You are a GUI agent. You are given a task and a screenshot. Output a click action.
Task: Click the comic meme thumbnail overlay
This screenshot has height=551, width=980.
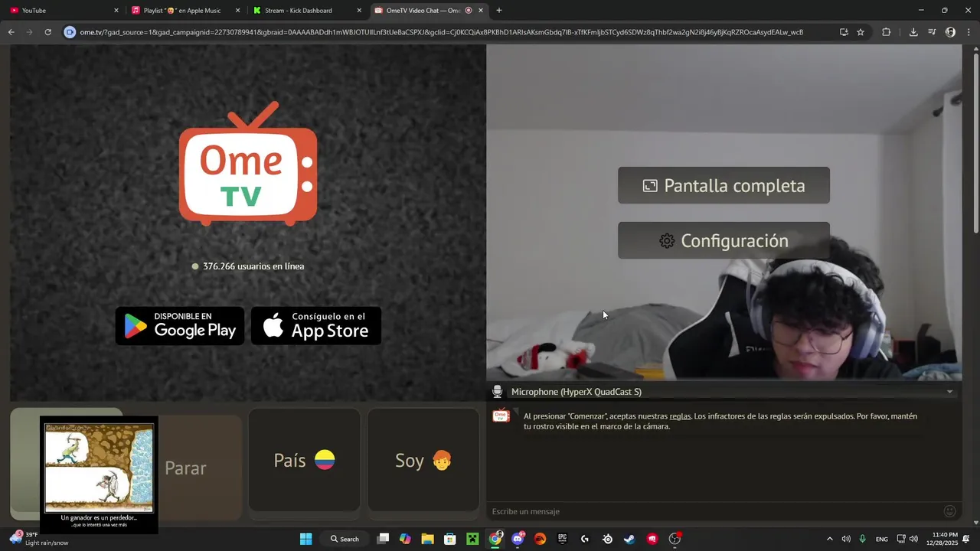pos(99,474)
